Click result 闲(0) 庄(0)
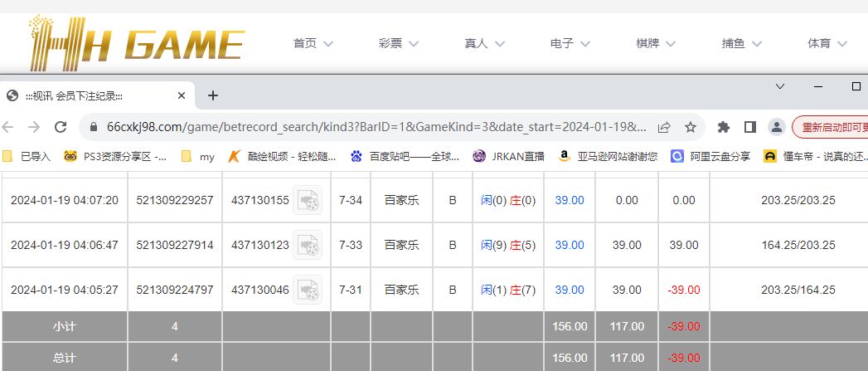Screen dimensions: 868x371 point(508,200)
